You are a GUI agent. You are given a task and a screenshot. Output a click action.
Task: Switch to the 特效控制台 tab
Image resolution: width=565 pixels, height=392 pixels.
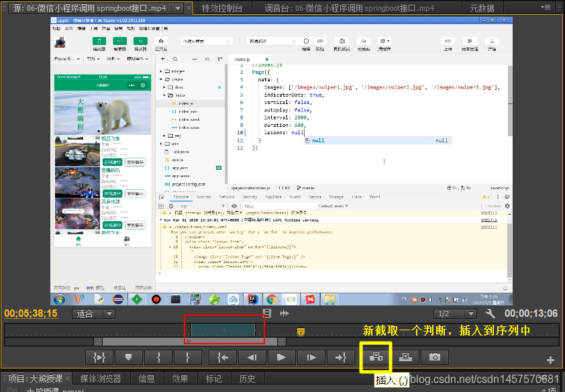(x=222, y=8)
